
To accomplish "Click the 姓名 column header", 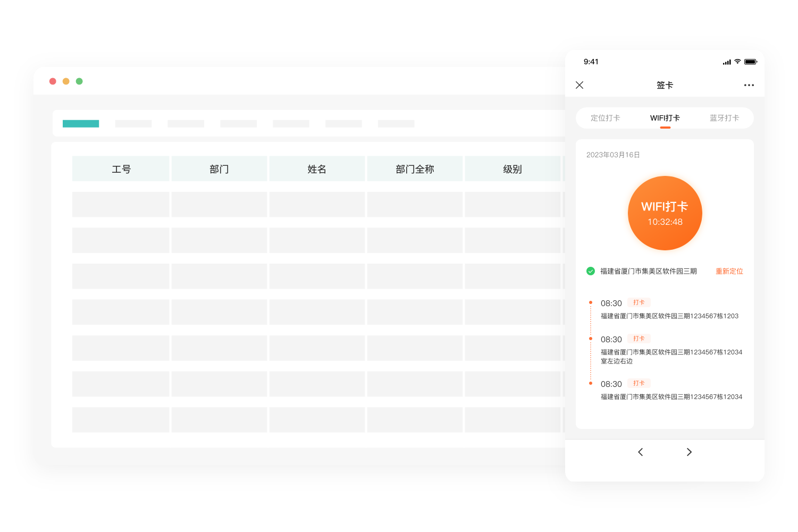I will coord(317,169).
